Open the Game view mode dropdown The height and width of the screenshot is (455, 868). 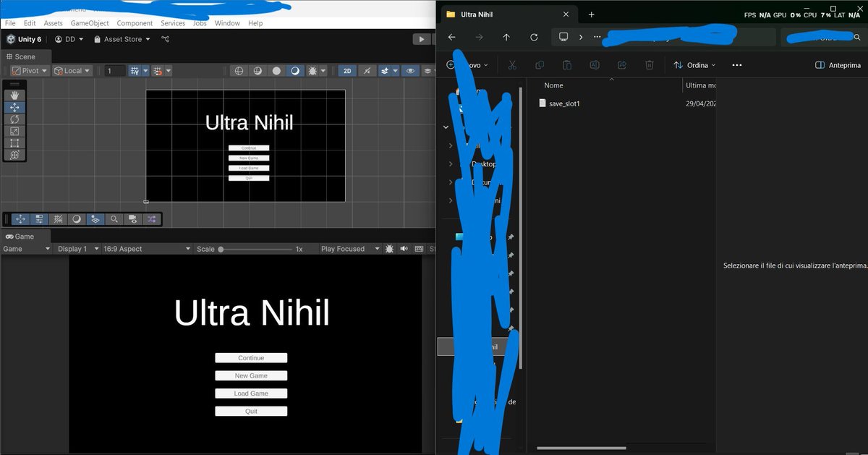point(26,249)
